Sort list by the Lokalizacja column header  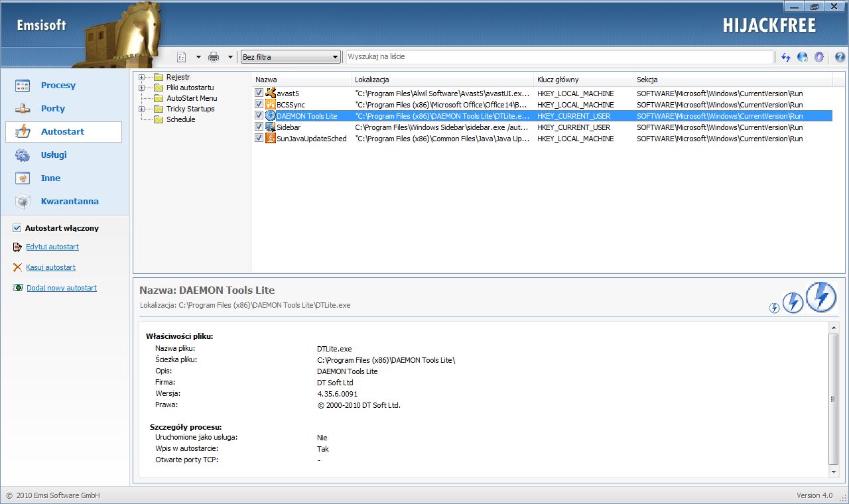[x=442, y=80]
